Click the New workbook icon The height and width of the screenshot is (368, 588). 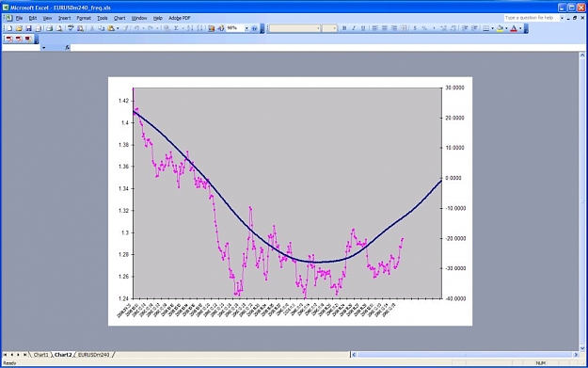tap(9, 28)
